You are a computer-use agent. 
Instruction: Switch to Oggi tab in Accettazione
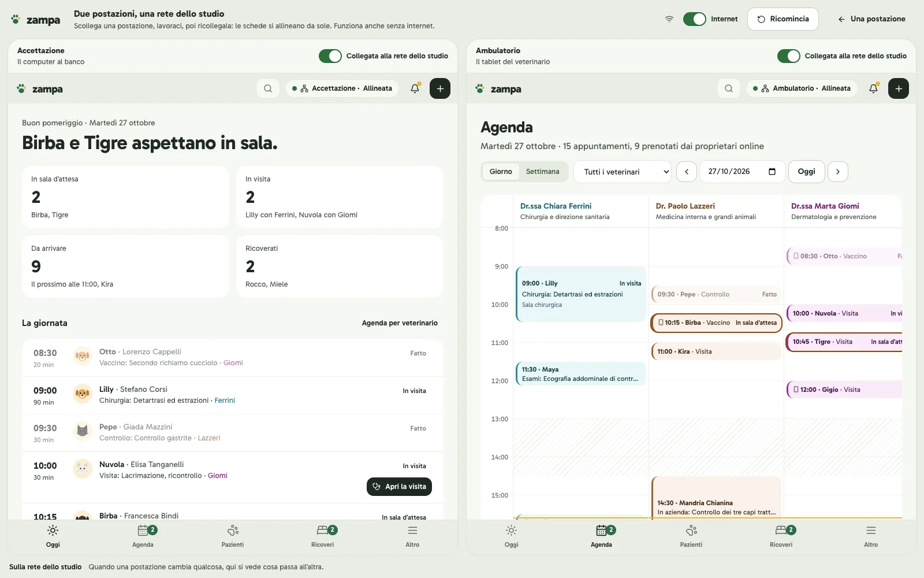point(53,536)
